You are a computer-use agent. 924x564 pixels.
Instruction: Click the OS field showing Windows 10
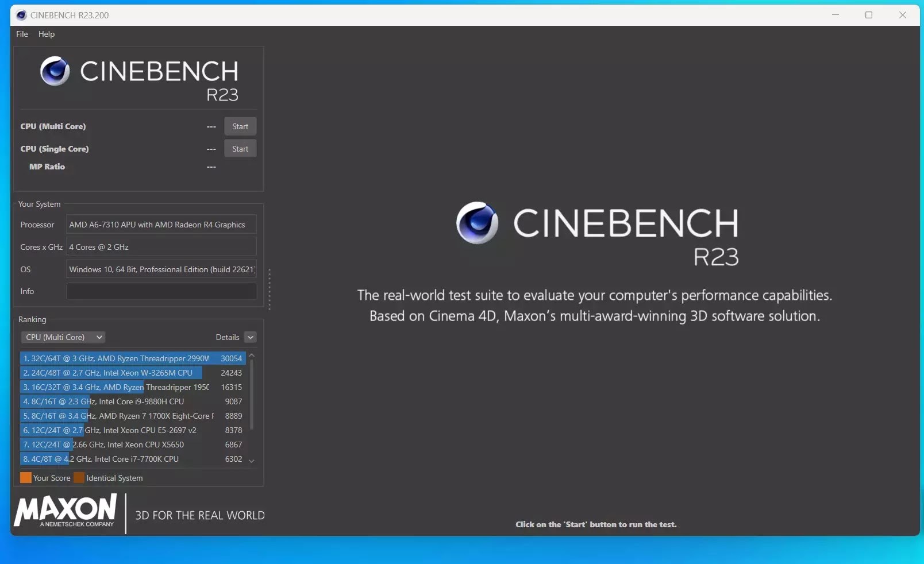[161, 269]
